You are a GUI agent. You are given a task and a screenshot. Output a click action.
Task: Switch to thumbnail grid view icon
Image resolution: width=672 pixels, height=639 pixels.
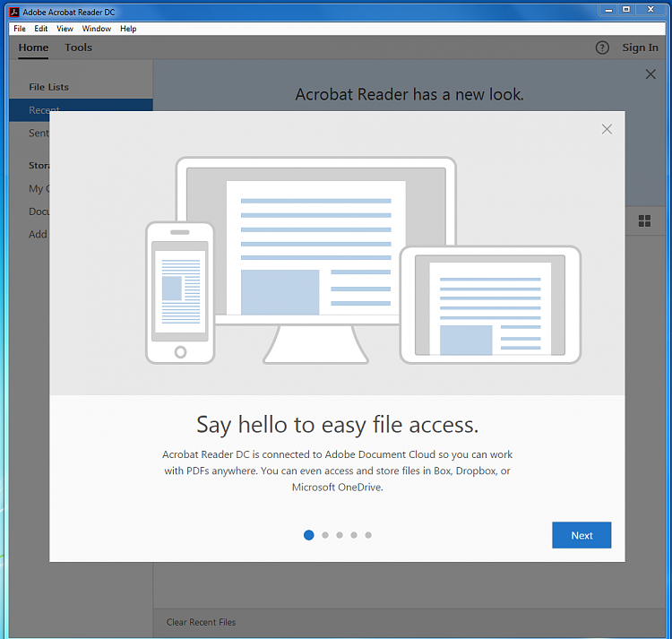pos(644,220)
